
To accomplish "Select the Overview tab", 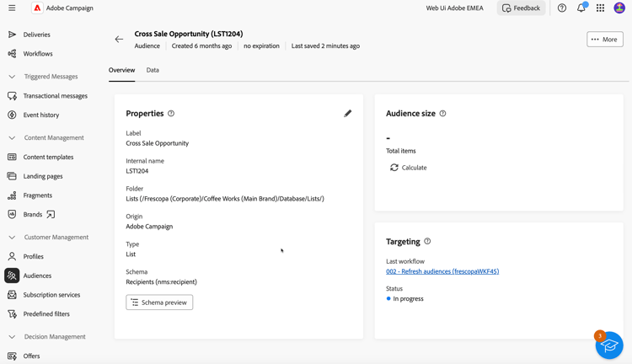I will [x=121, y=70].
